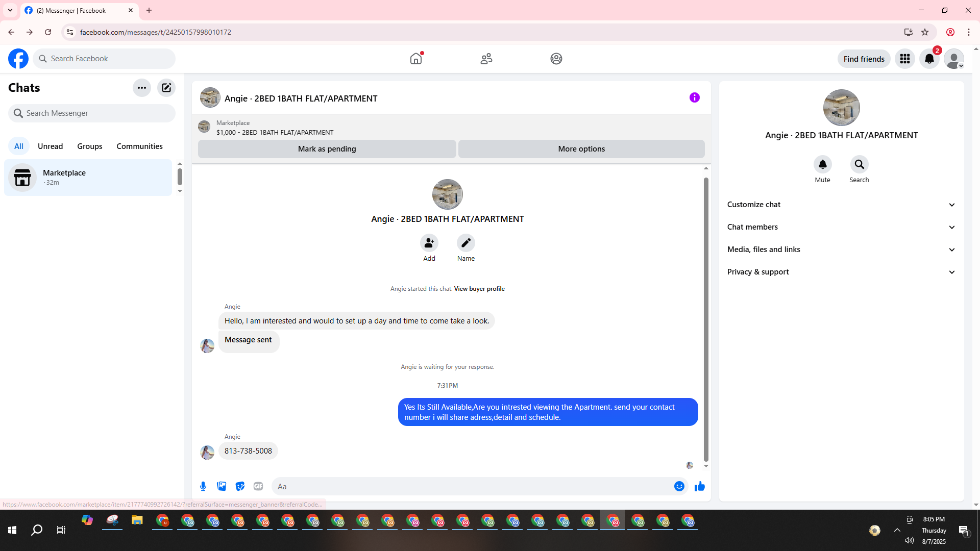Switch to the Communities filter
Screen dimensions: 980x551
(x=140, y=146)
